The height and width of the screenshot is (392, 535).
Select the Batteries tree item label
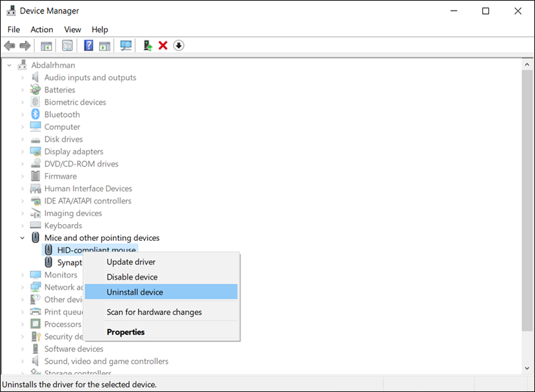coord(60,90)
